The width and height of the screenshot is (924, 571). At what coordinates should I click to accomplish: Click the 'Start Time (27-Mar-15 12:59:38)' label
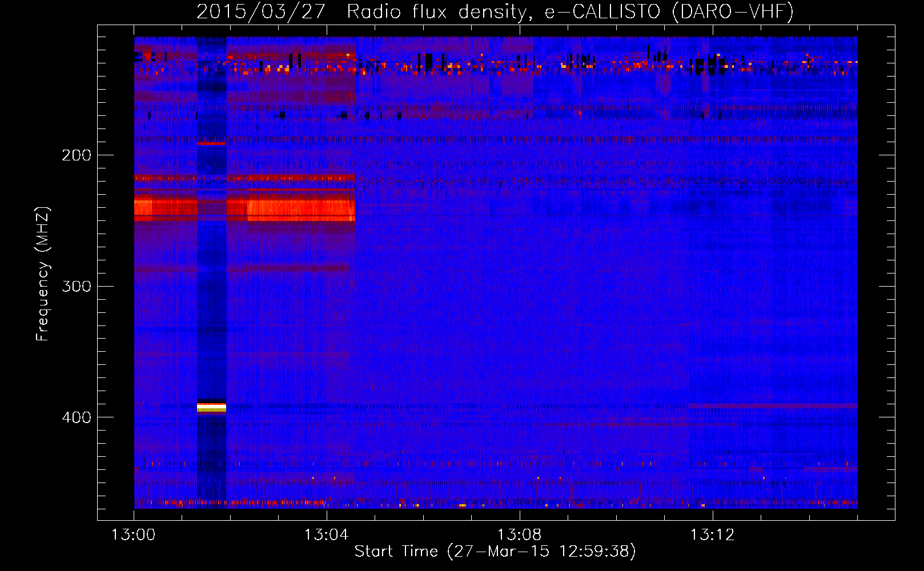[x=495, y=552]
